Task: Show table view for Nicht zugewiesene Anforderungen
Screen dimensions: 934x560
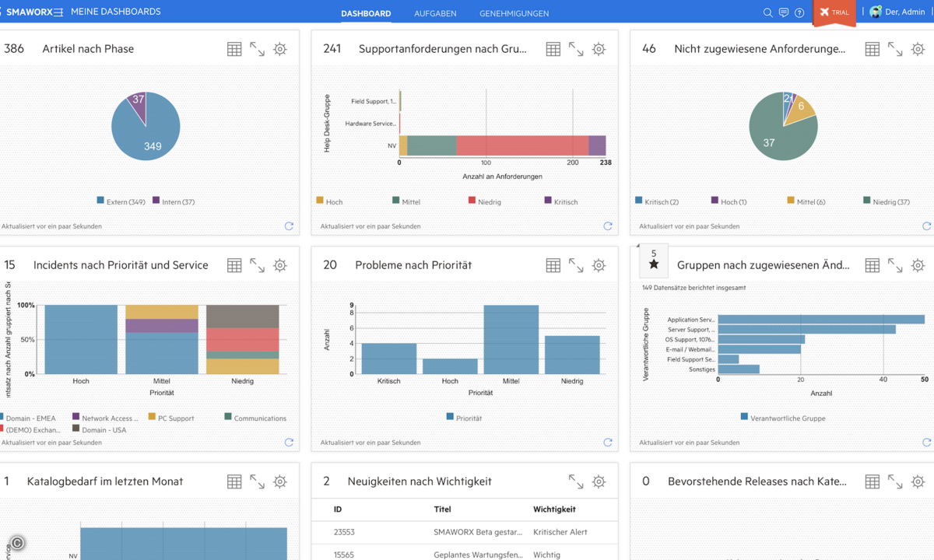Action: [x=873, y=49]
